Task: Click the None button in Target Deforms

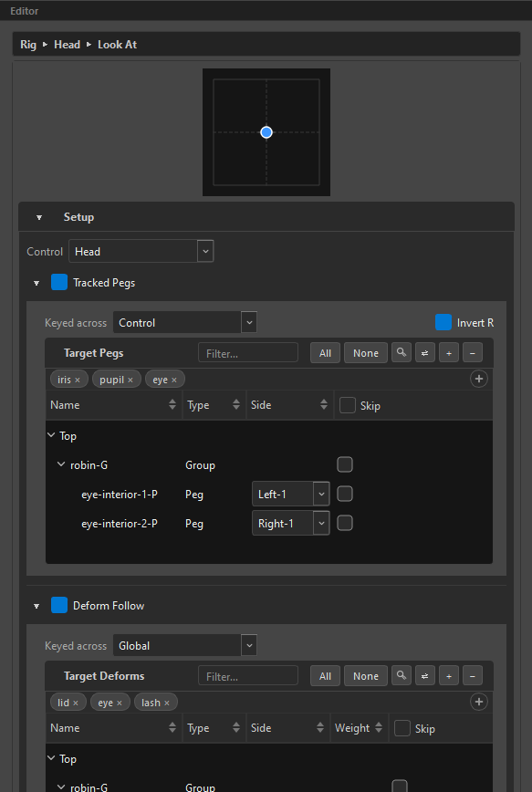Action: (366, 675)
